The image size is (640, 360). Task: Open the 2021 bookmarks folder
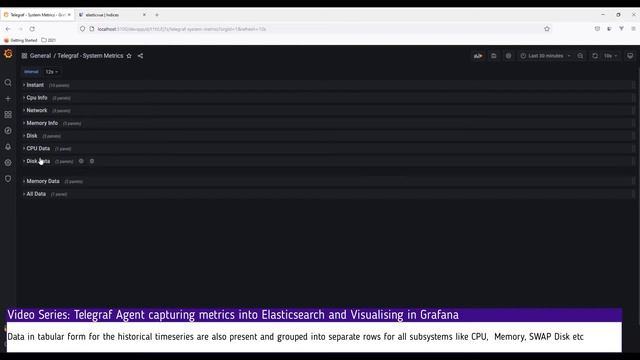49,40
